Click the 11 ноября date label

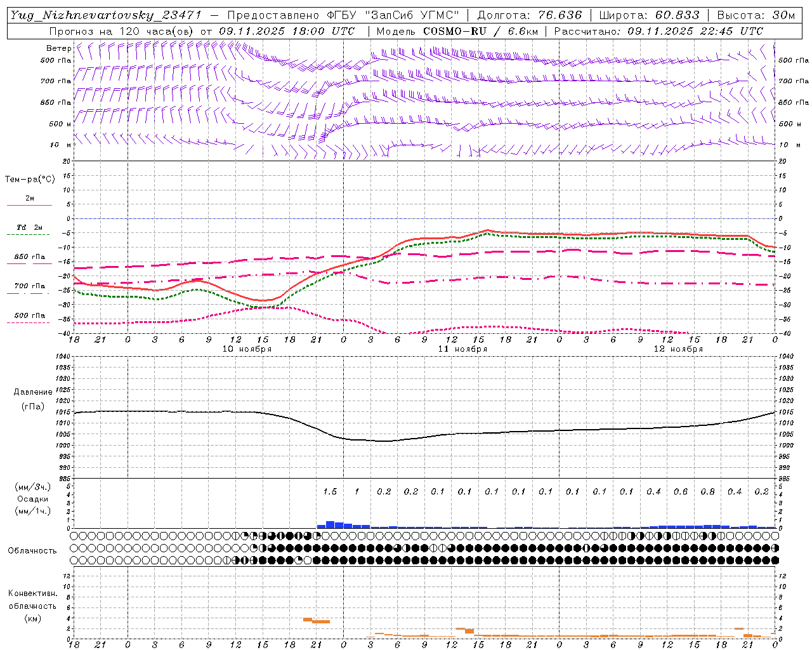(x=462, y=349)
